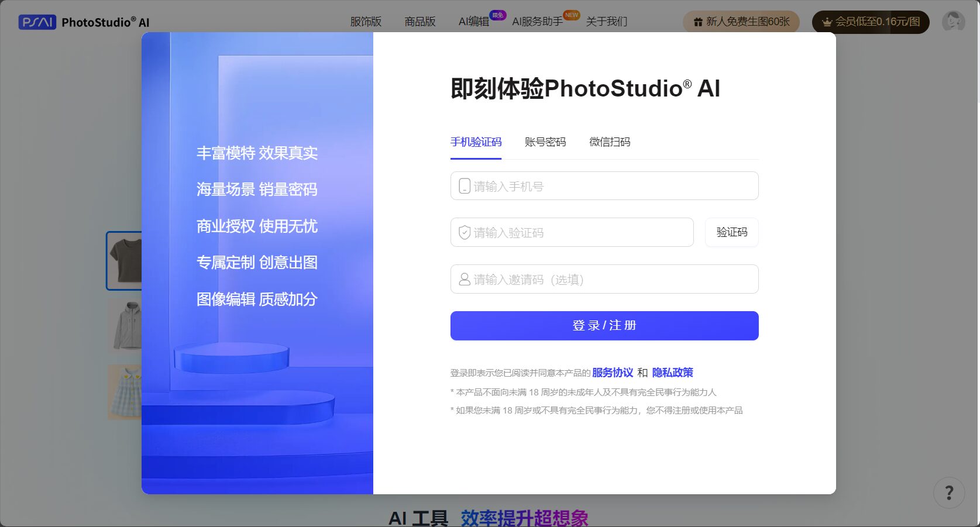Switch to 账号密码 login tab
The height and width of the screenshot is (527, 980).
pyautogui.click(x=545, y=142)
